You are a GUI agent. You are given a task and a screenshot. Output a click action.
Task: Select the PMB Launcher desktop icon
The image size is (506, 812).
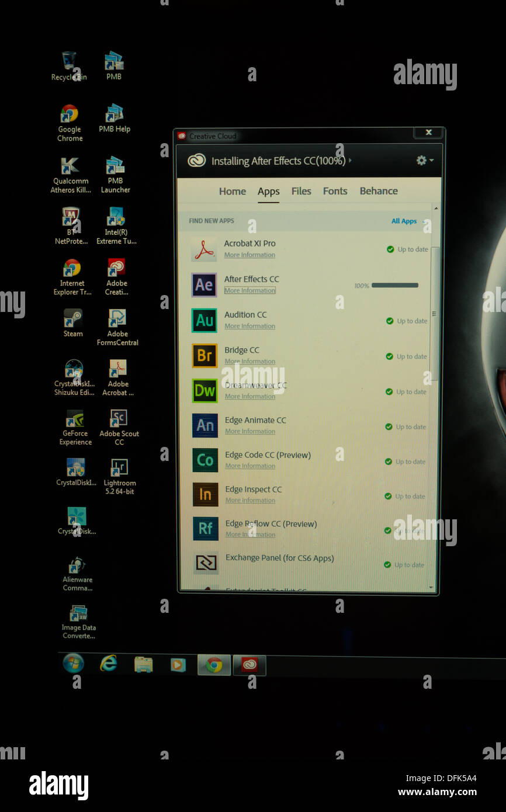coord(115,175)
